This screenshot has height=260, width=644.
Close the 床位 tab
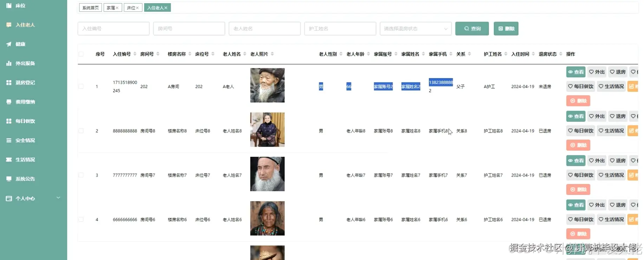click(x=137, y=8)
